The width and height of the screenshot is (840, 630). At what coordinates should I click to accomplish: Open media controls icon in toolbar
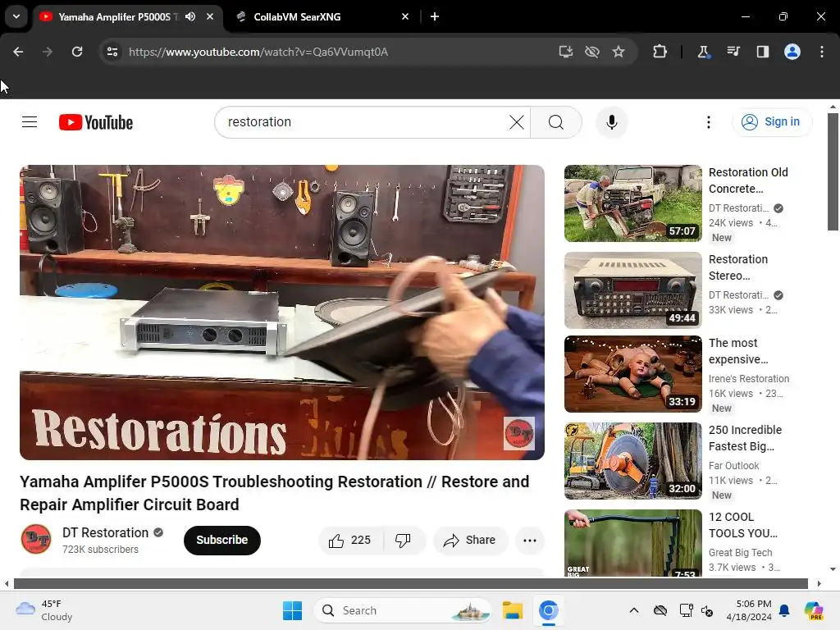733,52
